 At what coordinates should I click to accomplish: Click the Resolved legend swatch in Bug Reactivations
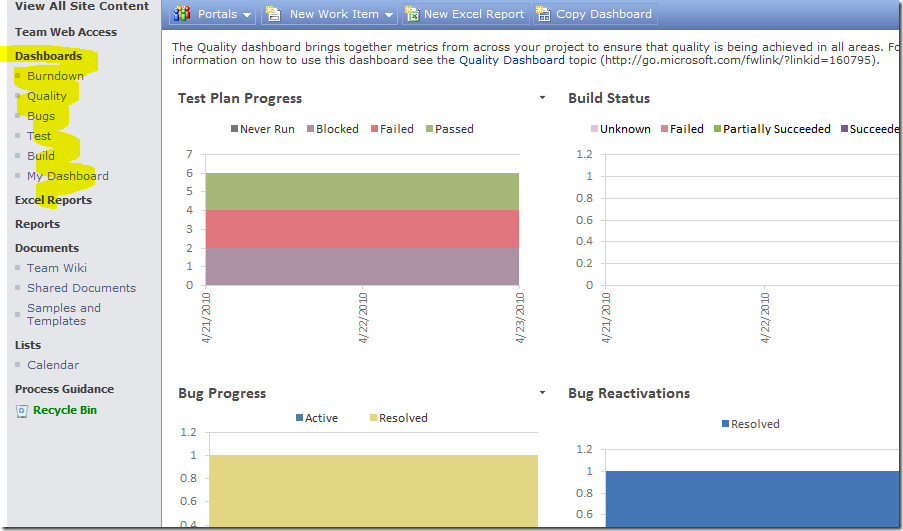tap(726, 424)
